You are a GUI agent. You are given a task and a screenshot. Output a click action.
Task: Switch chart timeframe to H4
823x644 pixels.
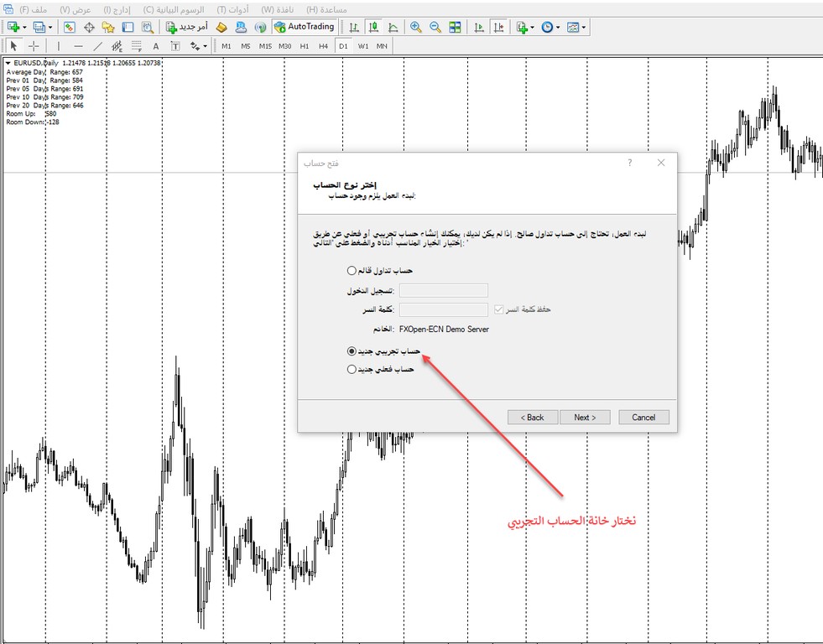tap(322, 48)
